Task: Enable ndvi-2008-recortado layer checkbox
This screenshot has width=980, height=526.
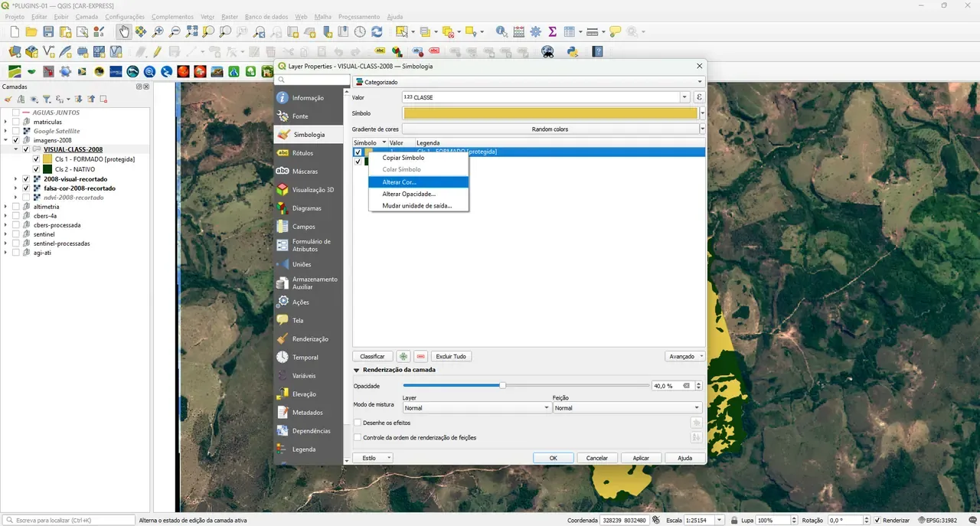Action: point(26,198)
